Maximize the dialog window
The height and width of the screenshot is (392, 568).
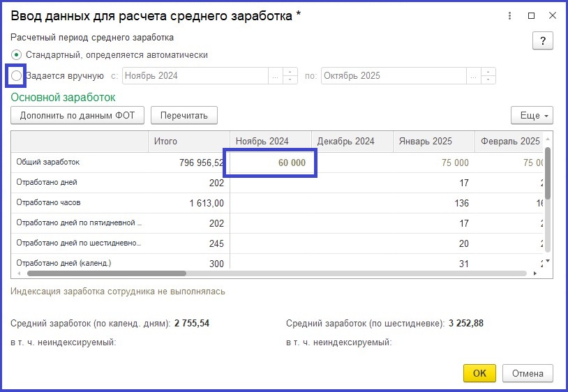(x=531, y=15)
